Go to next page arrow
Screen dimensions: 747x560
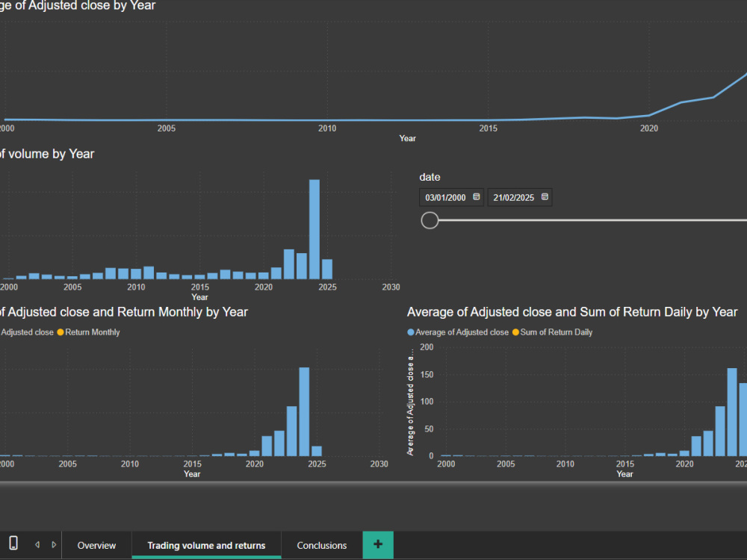[54, 544]
